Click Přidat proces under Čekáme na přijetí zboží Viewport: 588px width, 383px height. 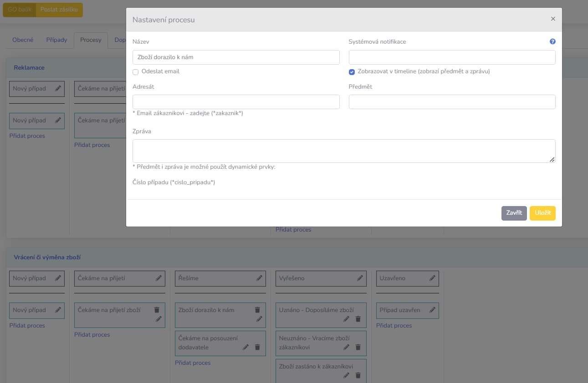(x=92, y=334)
